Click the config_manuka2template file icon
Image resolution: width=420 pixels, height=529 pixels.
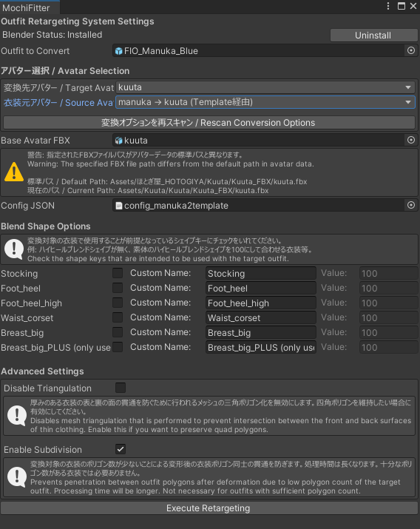(118, 206)
